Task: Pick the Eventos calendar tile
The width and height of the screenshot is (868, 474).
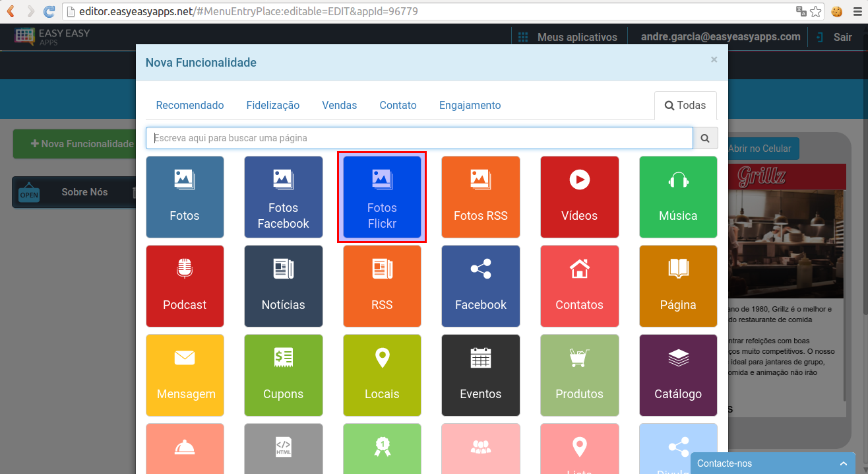Action: tap(480, 375)
